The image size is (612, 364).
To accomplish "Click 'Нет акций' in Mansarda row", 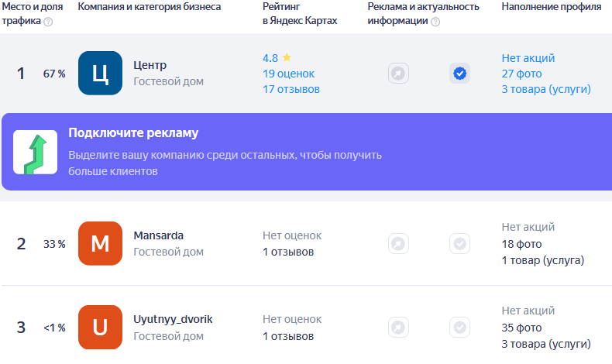I will click(528, 227).
